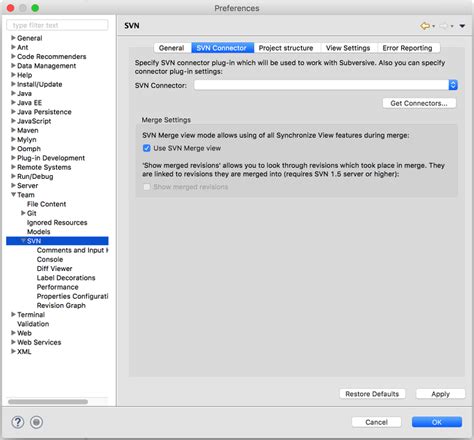Image resolution: width=474 pixels, height=440 pixels.
Task: Check Show merged revisions checkbox
Action: pyautogui.click(x=147, y=187)
